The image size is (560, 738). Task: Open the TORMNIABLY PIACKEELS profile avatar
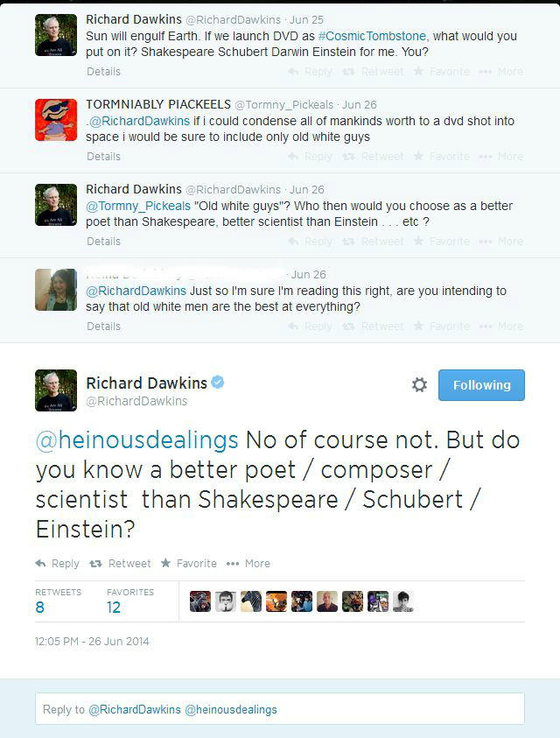tap(56, 120)
